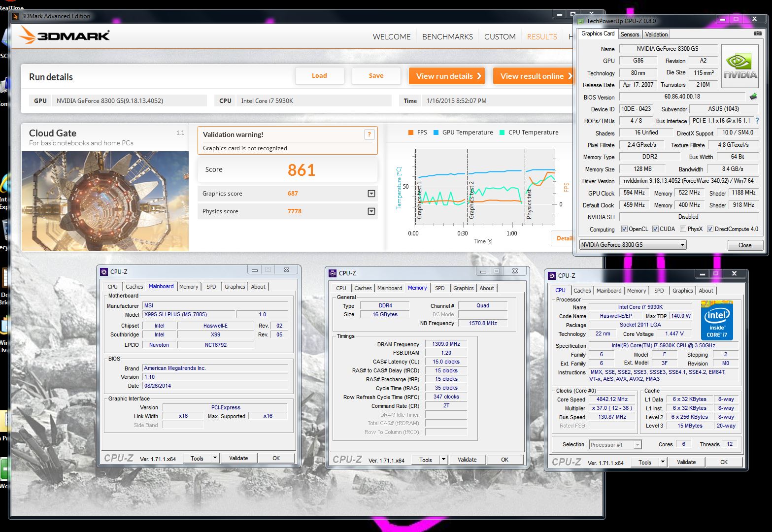The width and height of the screenshot is (772, 532).
Task: Toggle the DirectCompute 4.0 checkbox
Action: (710, 229)
